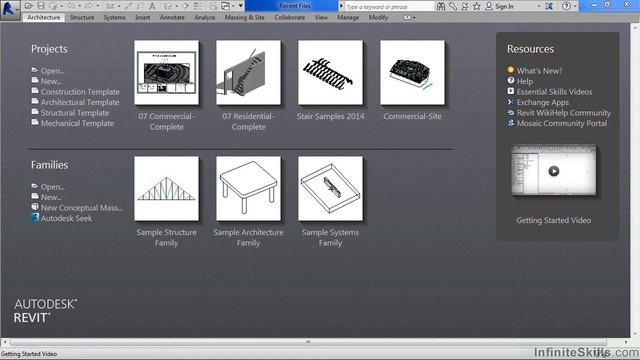Click the Default 3D View icon
This screenshot has width=640, height=360.
(168, 6)
